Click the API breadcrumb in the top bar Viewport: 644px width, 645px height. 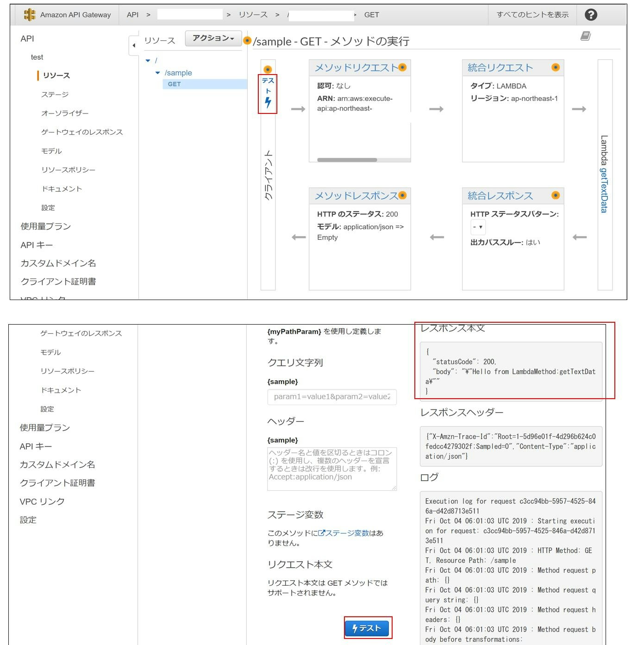tap(132, 15)
